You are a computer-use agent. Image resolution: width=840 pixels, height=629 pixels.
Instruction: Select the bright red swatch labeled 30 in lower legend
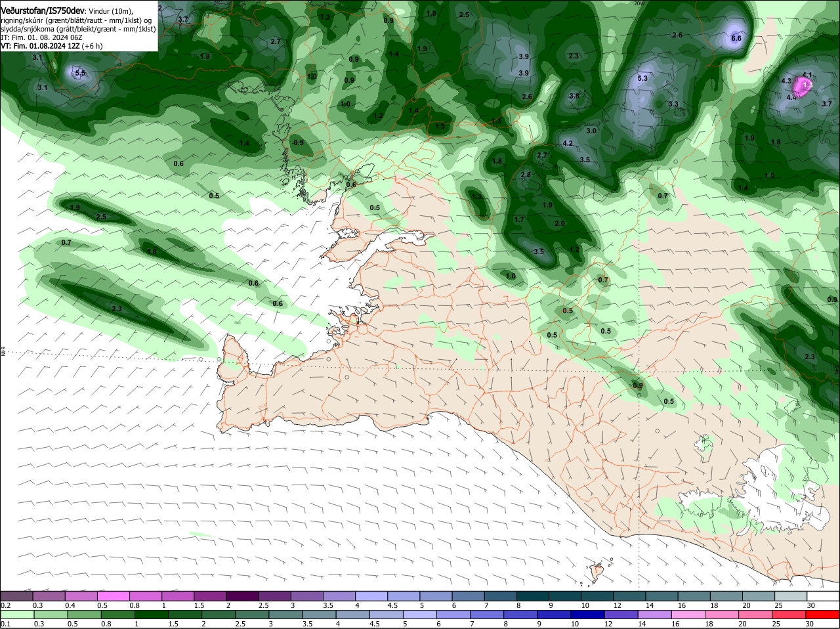823,614
